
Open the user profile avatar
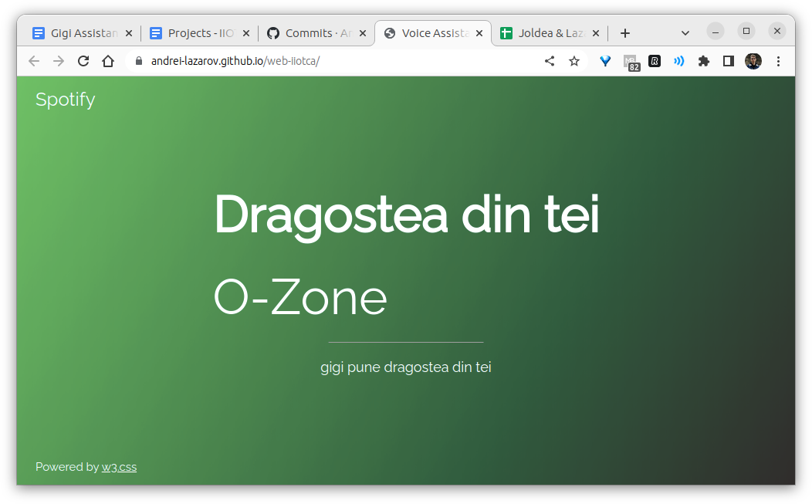(753, 61)
